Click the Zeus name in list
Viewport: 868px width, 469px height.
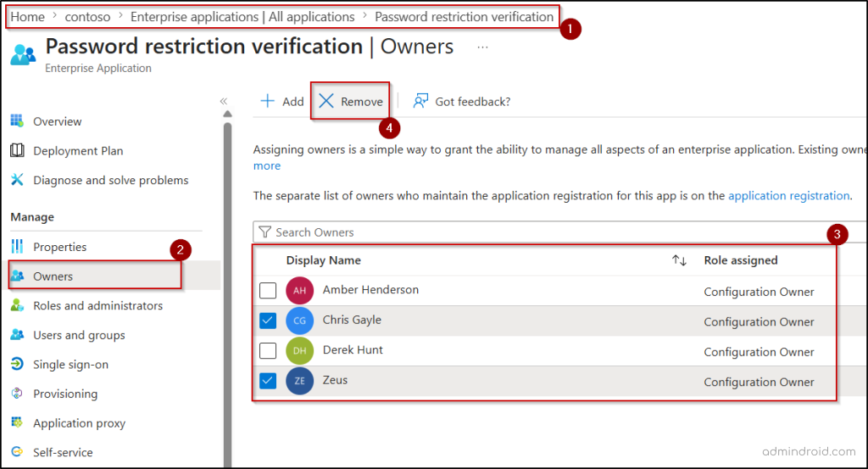[x=335, y=380]
